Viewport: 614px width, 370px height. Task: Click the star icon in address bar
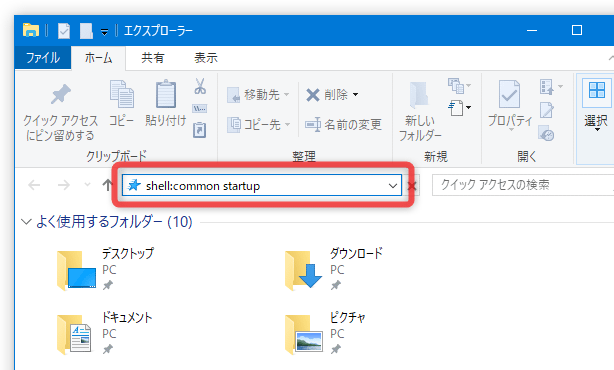coord(134,185)
